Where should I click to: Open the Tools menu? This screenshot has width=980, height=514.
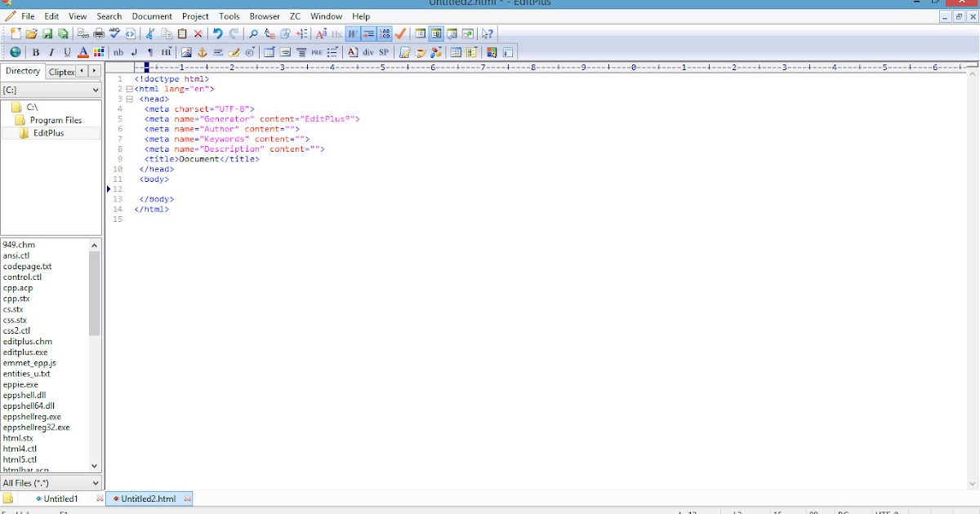pyautogui.click(x=229, y=16)
